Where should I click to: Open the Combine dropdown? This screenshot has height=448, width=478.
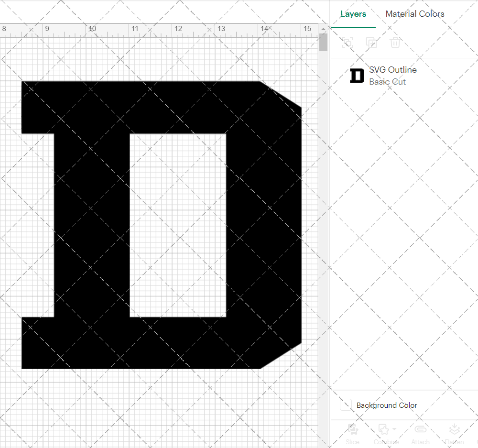click(387, 434)
